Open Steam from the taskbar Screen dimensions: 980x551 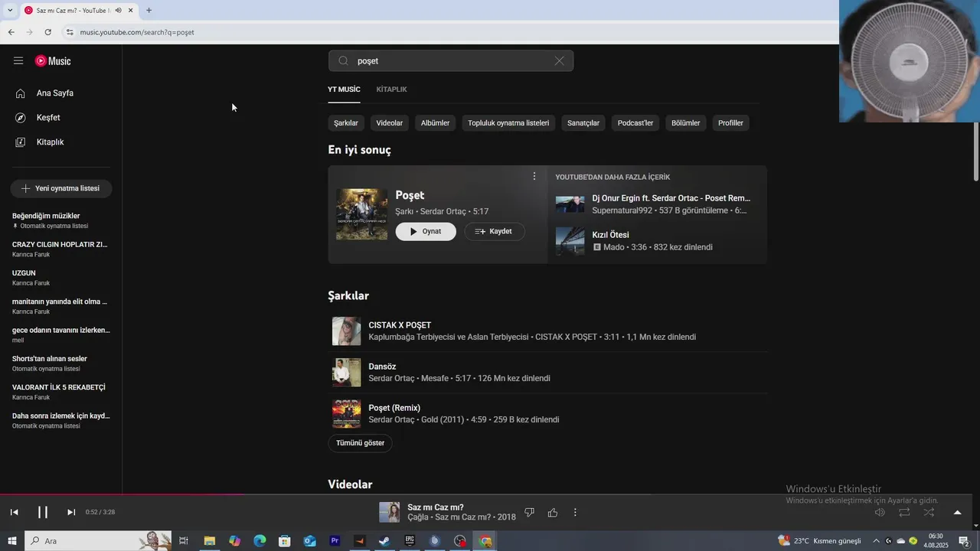tap(384, 541)
